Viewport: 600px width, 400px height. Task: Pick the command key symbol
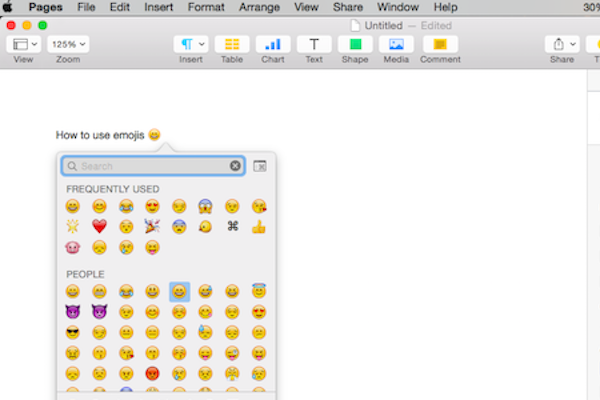tap(232, 226)
